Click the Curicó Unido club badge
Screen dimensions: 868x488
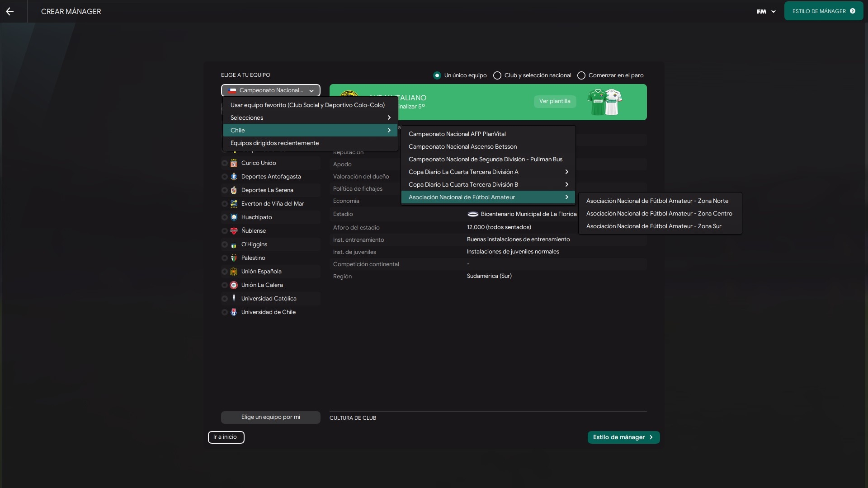pyautogui.click(x=234, y=163)
